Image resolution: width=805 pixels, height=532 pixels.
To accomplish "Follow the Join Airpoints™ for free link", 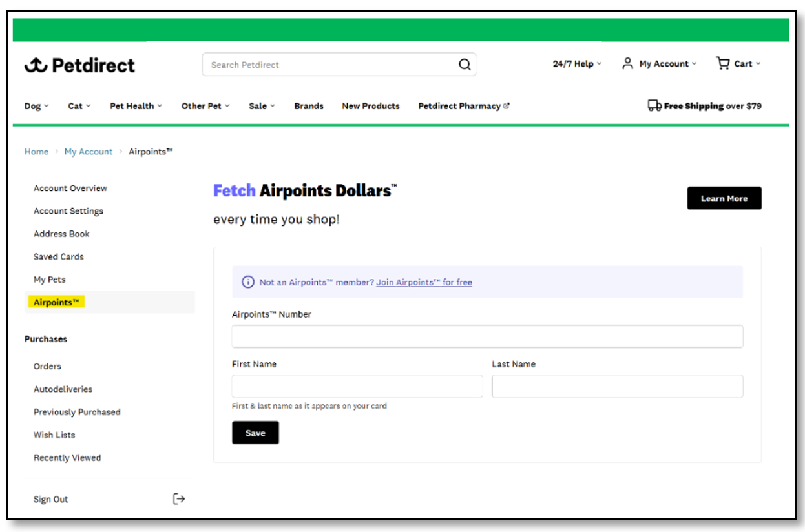I will pyautogui.click(x=424, y=282).
